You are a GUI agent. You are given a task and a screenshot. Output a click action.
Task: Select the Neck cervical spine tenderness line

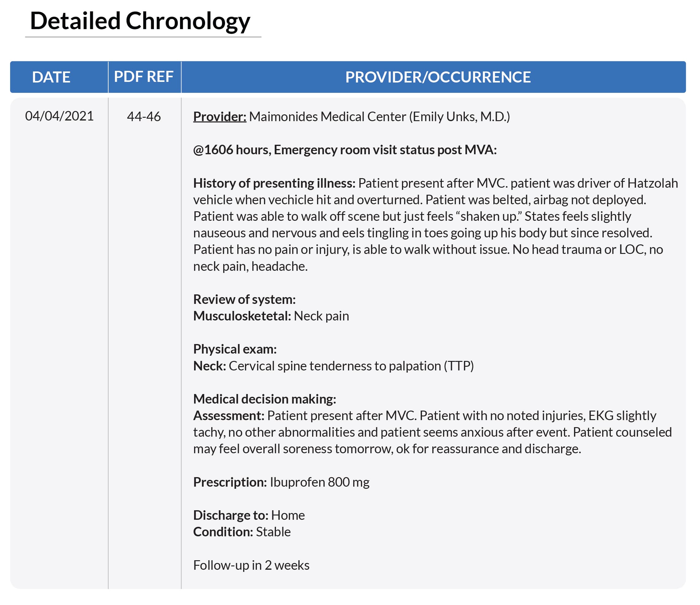pos(334,366)
